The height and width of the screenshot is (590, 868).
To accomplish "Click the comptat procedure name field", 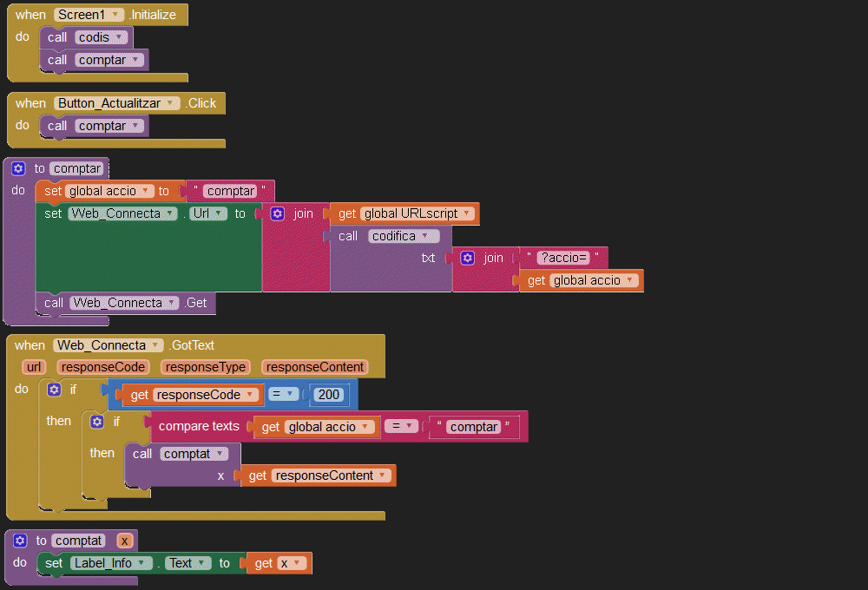I will [x=79, y=541].
